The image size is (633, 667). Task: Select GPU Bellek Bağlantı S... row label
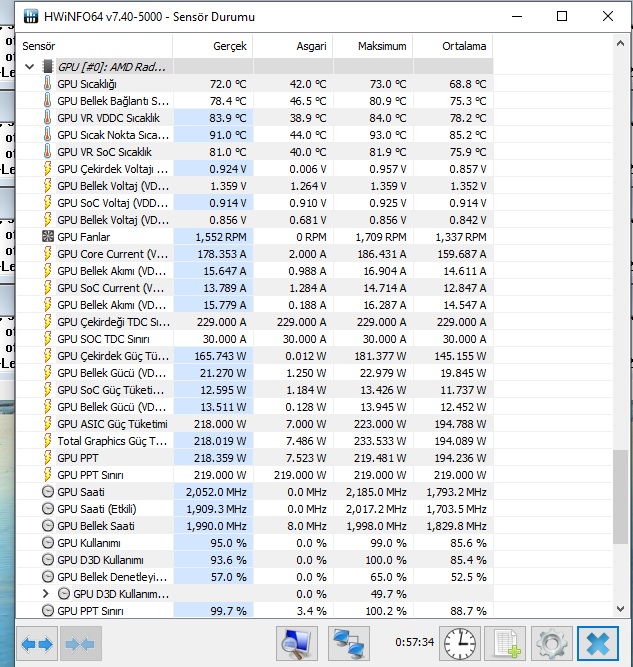113,101
